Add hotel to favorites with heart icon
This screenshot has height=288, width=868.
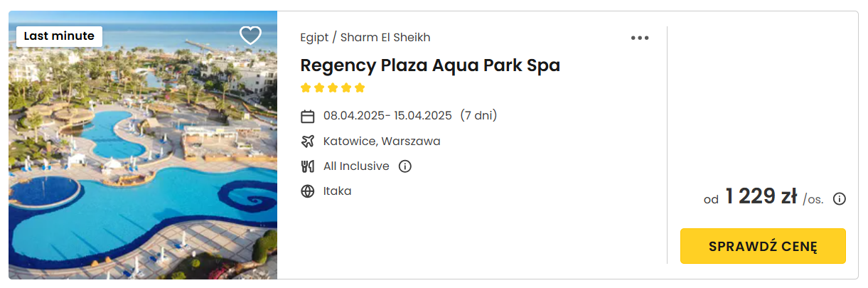(250, 36)
